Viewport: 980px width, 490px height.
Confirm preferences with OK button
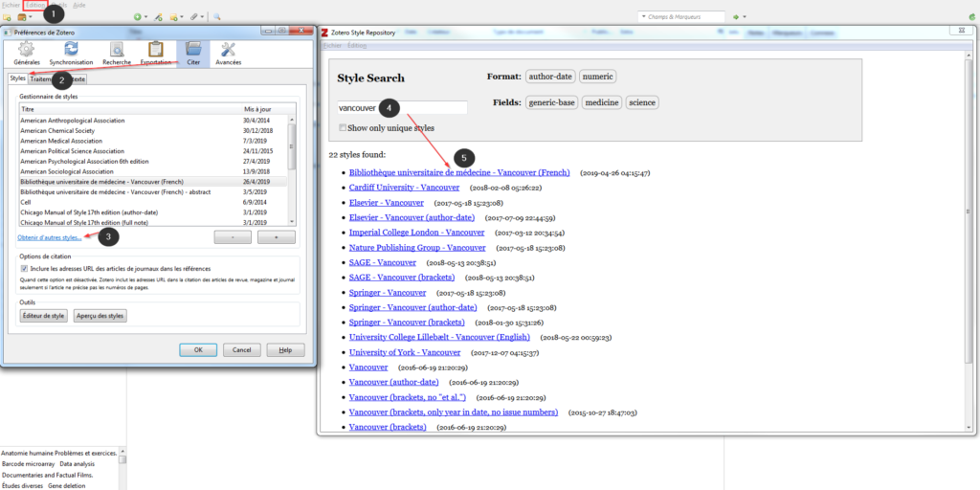197,350
